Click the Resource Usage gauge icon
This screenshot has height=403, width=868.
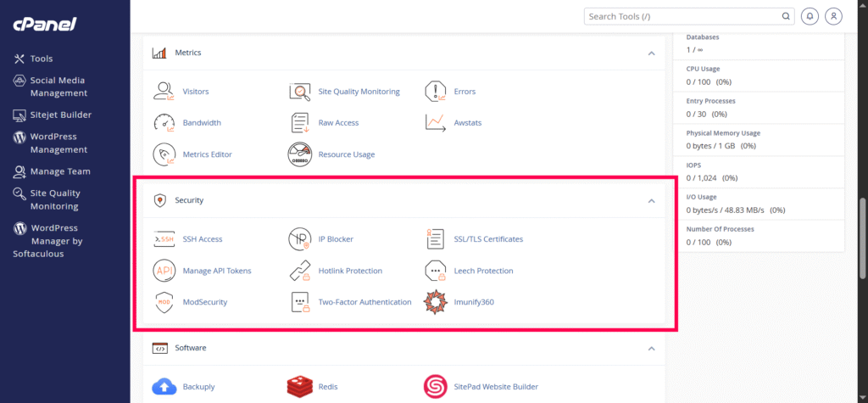click(300, 154)
